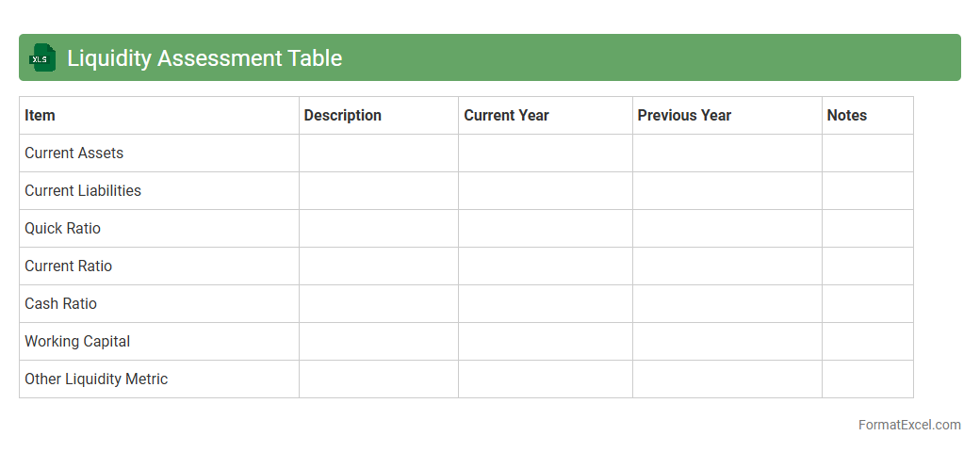Click the Previous Year column header

click(x=684, y=115)
